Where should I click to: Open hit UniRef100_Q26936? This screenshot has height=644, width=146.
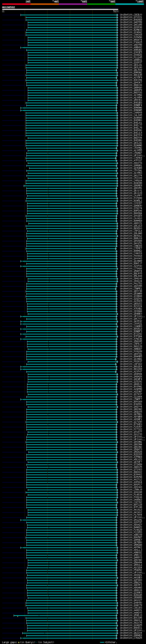131,27
